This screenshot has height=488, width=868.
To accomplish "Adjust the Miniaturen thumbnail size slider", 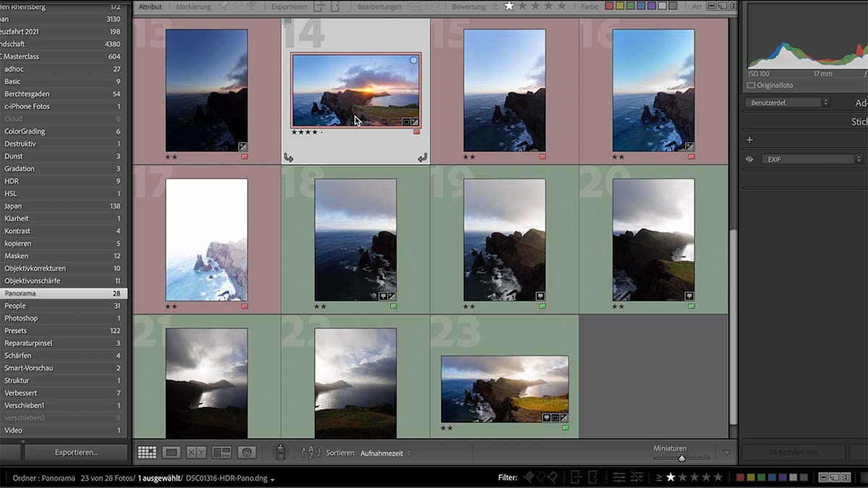I will pyautogui.click(x=681, y=458).
